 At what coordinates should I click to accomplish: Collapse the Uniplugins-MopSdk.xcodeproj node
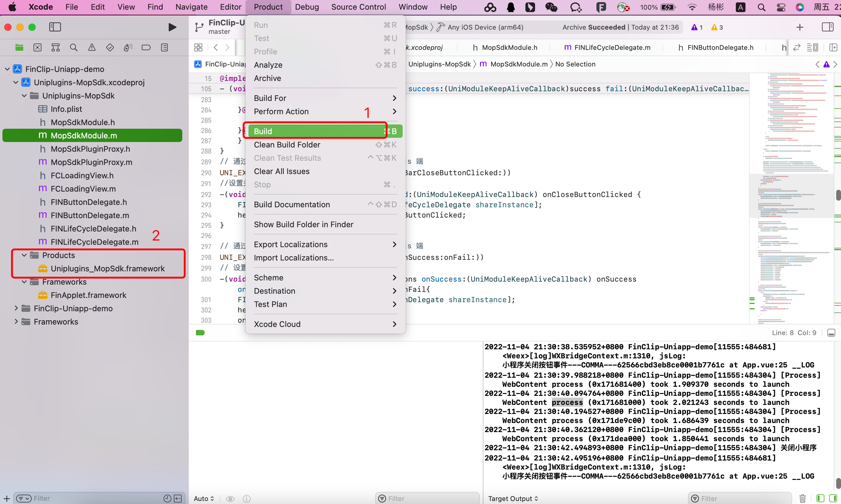click(x=16, y=82)
